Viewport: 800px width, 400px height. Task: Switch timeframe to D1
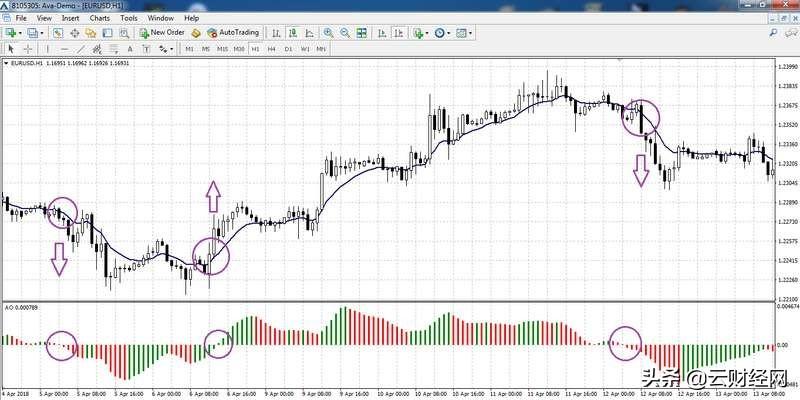[x=288, y=49]
